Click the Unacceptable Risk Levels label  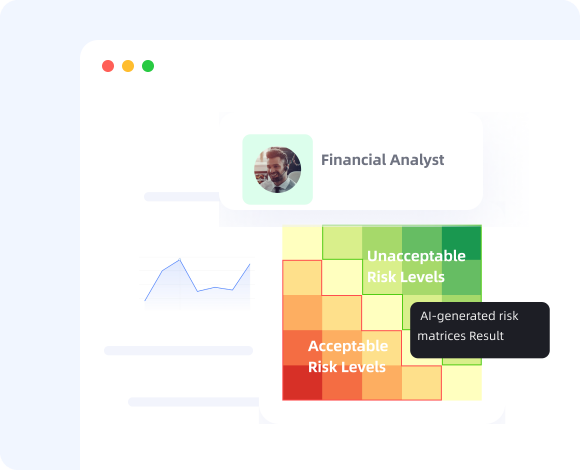tap(416, 266)
